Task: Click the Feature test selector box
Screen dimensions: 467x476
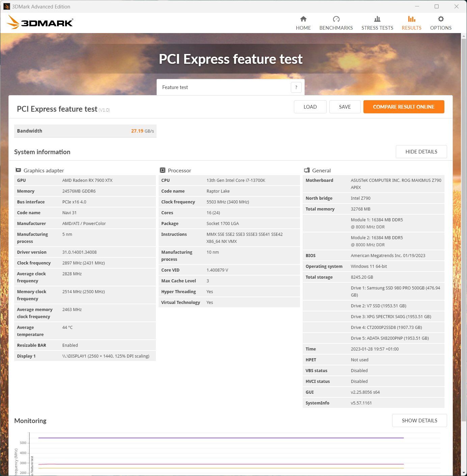Action: [230, 87]
